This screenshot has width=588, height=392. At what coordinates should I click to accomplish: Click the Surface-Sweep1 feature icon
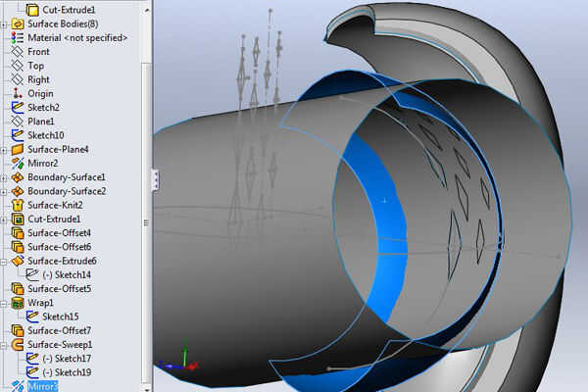[18, 344]
